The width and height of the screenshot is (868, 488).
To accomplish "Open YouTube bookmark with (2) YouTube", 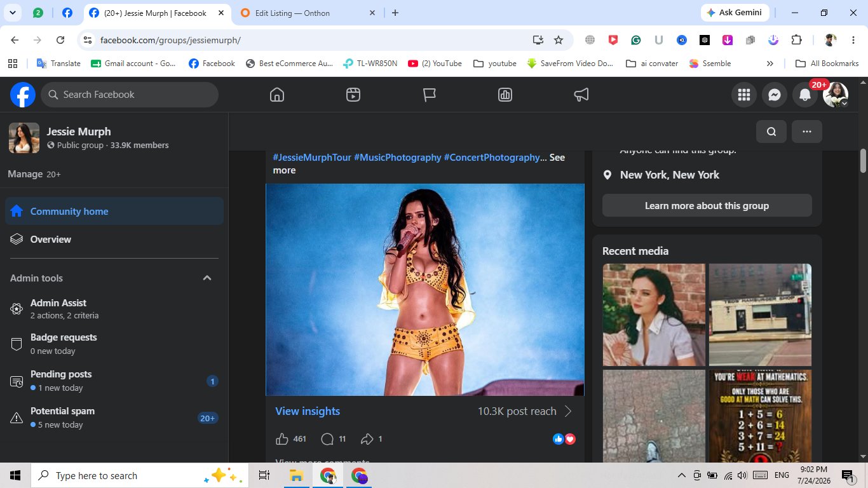I will (435, 64).
